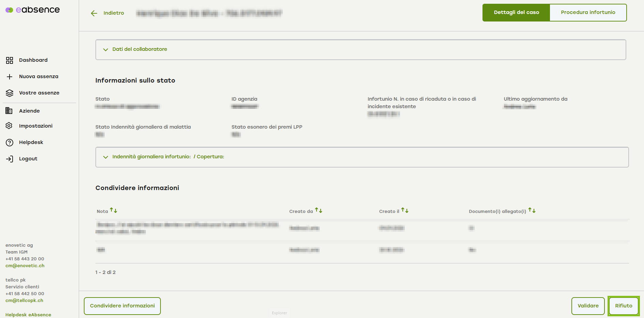Viewport: 644px width, 318px height.
Task: Open Impostazioni via the gear icon
Action: 9,126
